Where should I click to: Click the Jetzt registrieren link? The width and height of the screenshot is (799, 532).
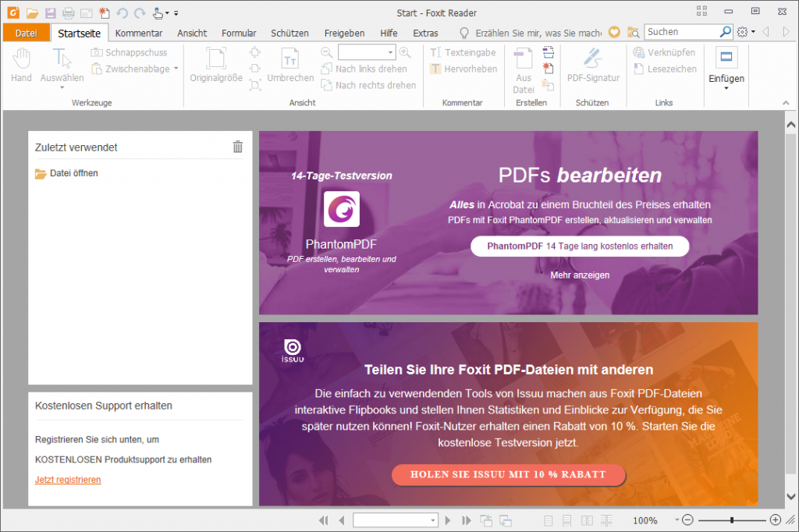coord(67,479)
